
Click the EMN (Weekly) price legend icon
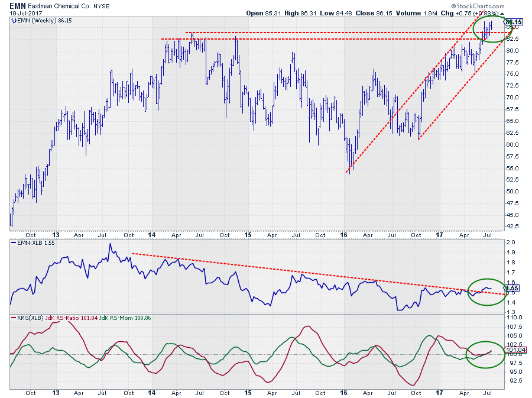point(13,20)
